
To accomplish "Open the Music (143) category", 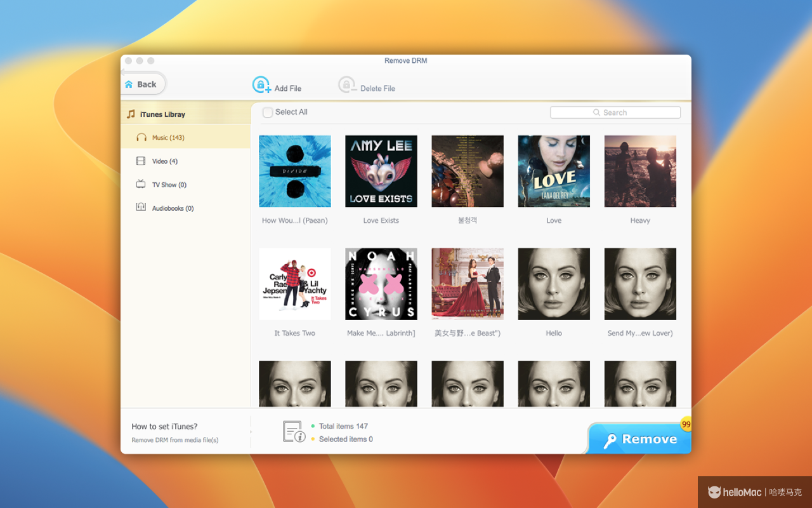I will coord(185,137).
